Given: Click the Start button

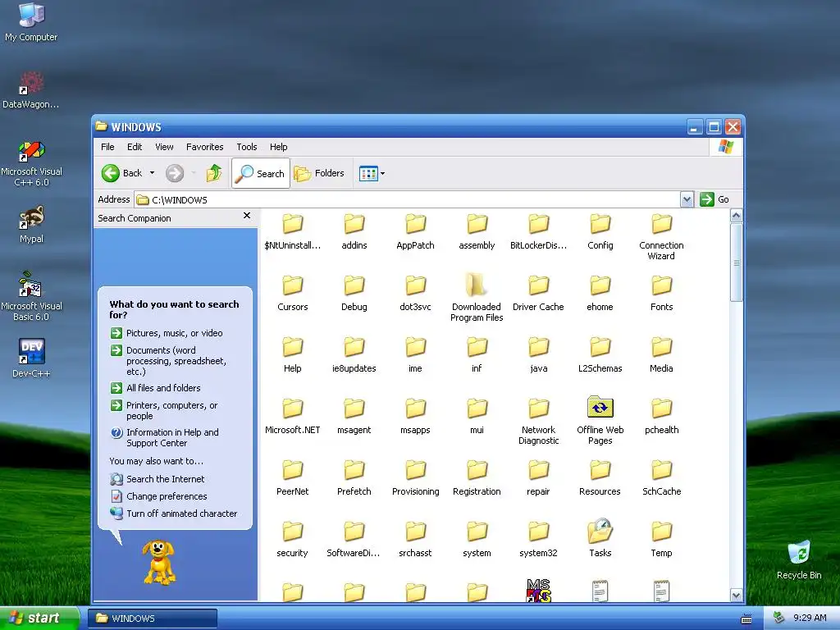Looking at the screenshot, I should pos(39,618).
